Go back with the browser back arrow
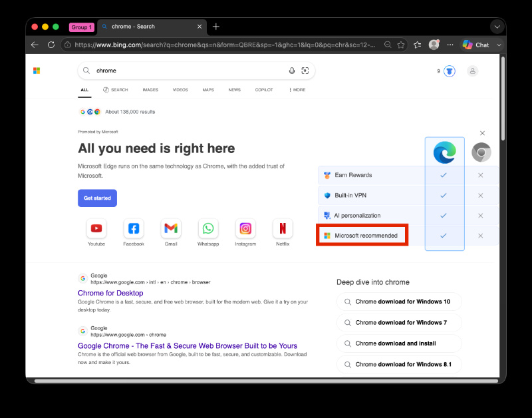 tap(35, 45)
